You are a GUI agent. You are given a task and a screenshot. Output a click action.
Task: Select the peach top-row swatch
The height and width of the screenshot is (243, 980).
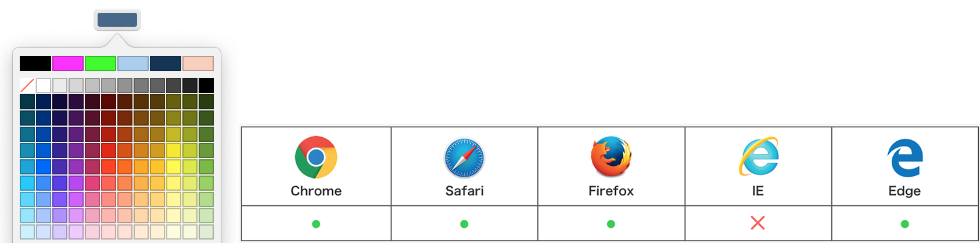[198, 63]
